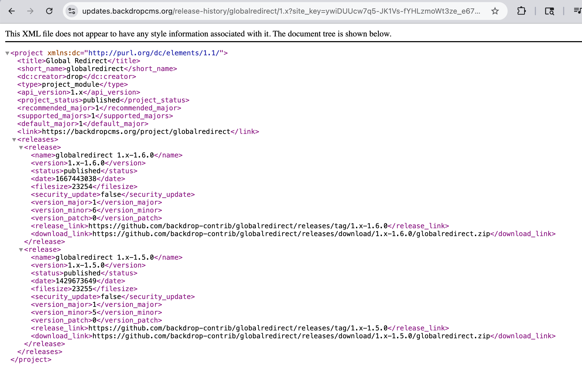Go forward to the next page
Image resolution: width=582 pixels, height=392 pixels.
(x=30, y=11)
